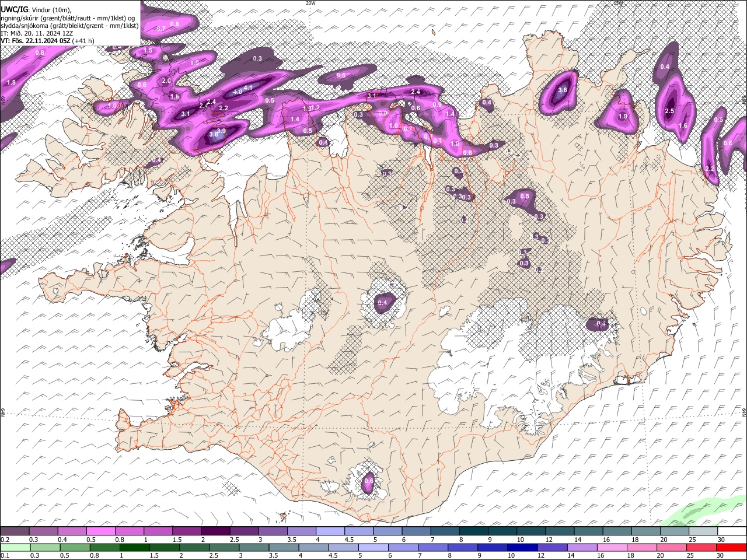Click the valid time 'VT: Fös. 22.11.2024 05Z'
Screen dimensions: 747x560
coord(36,41)
